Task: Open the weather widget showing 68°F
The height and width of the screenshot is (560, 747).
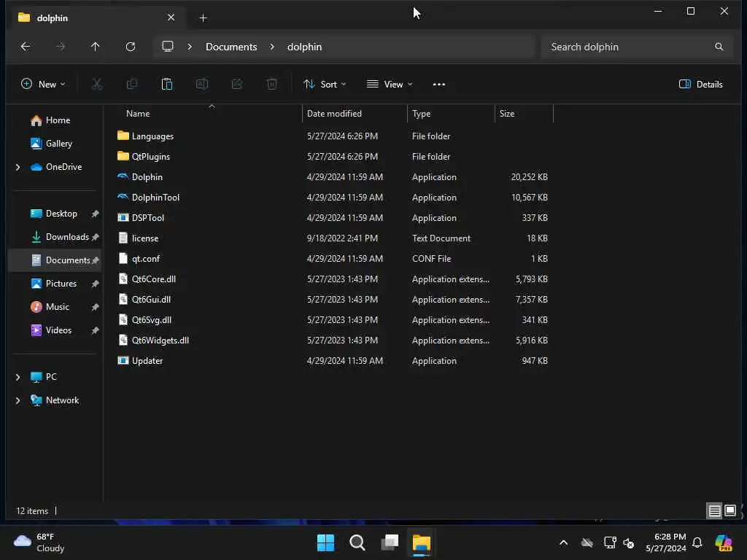Action: pos(39,542)
